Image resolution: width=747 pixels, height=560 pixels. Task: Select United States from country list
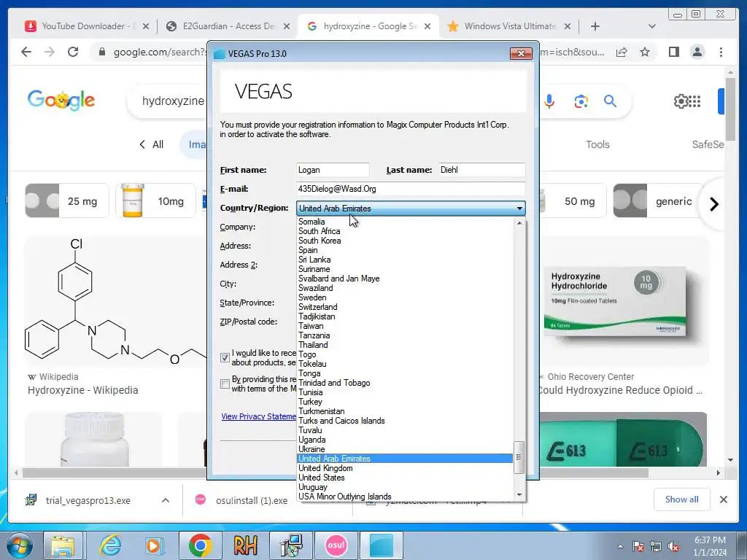[404, 478]
